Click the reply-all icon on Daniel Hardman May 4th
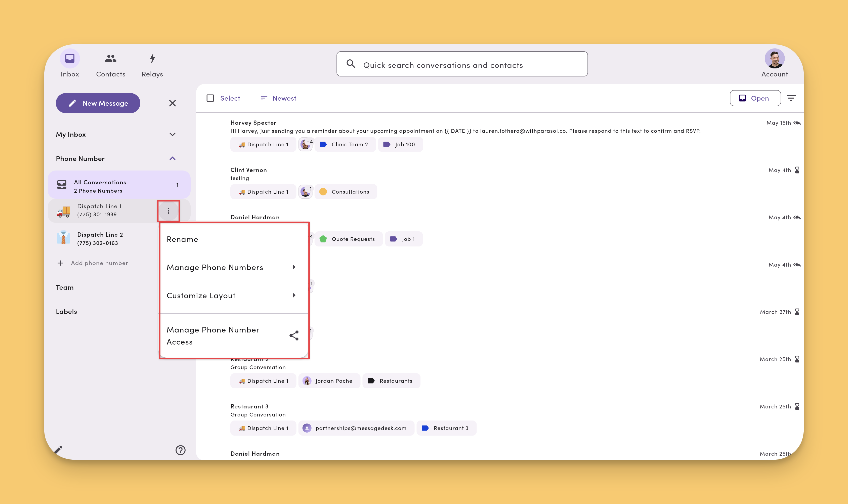 click(797, 217)
